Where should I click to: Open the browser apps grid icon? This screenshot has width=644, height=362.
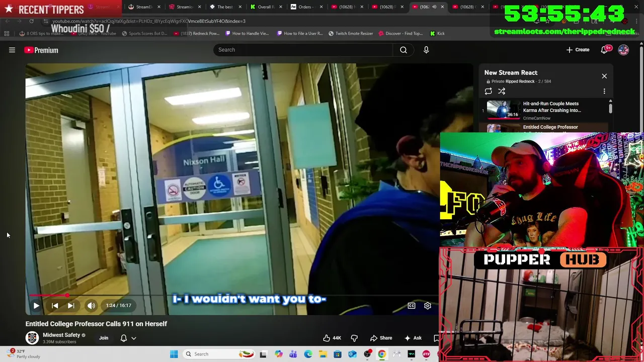tap(7, 33)
